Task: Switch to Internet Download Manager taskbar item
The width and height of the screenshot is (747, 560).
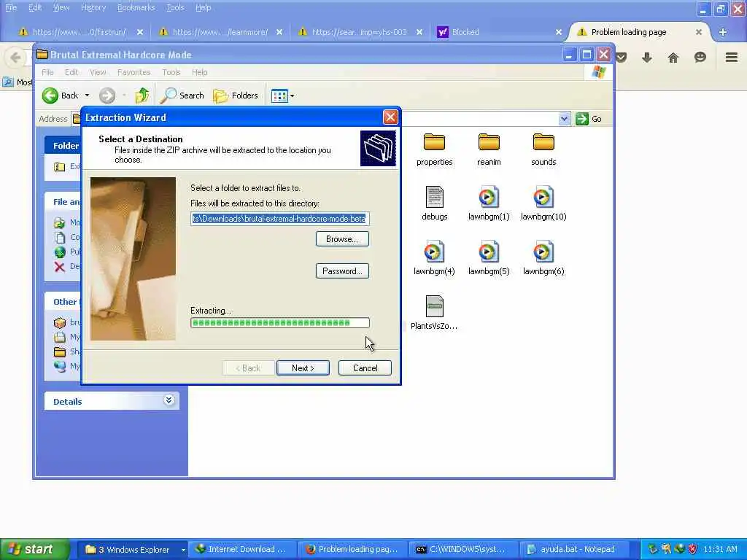Action: point(243,550)
